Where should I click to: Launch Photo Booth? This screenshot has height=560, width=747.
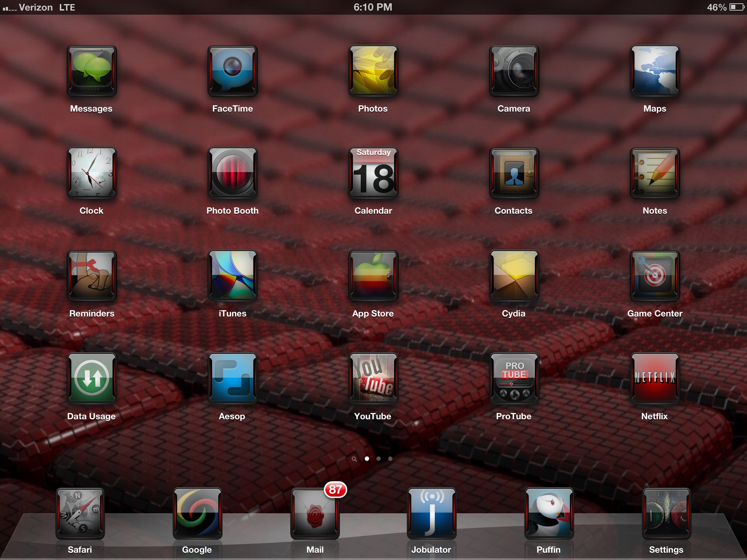232,173
